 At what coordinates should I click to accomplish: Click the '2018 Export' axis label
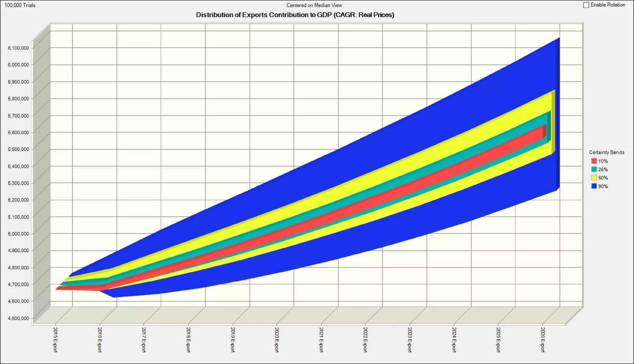[x=188, y=340]
